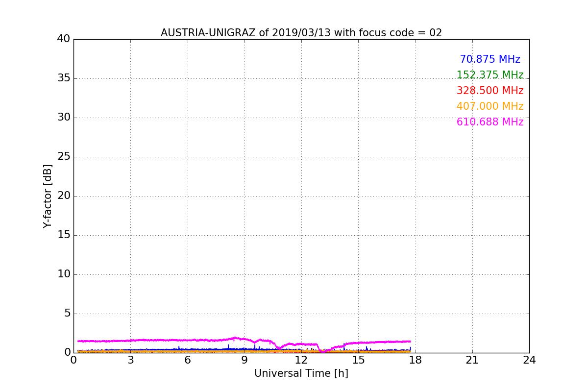Select the 152.375 MHz legend label

490,75
